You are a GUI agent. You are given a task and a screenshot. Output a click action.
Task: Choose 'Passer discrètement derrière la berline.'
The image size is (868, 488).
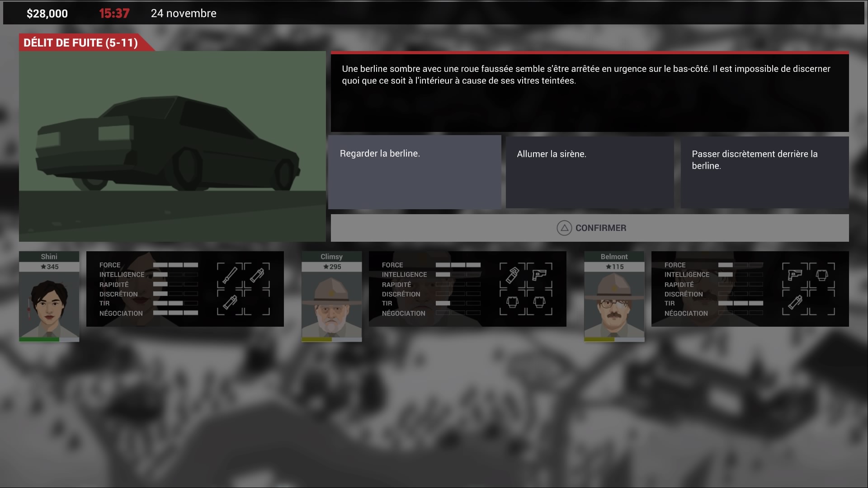pyautogui.click(x=764, y=172)
